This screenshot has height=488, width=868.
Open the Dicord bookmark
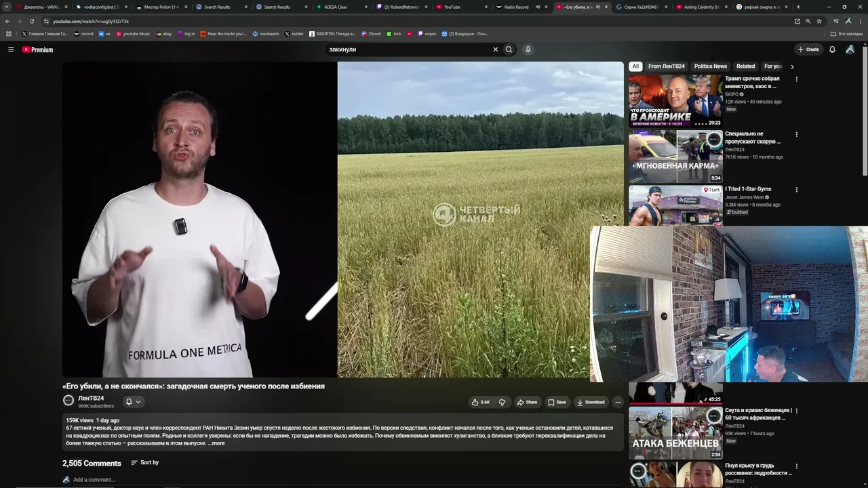tap(371, 33)
